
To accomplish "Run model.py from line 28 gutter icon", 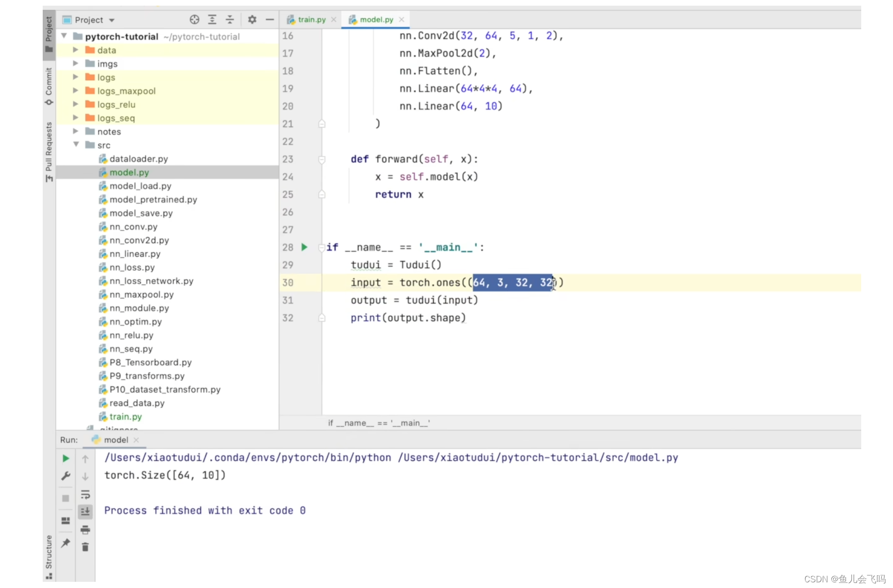I will click(x=304, y=247).
